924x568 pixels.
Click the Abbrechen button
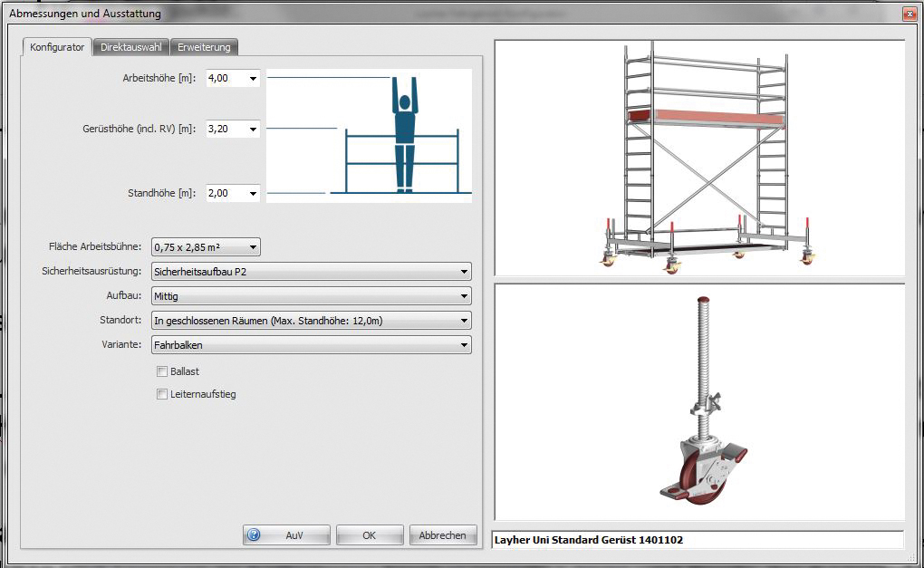442,535
